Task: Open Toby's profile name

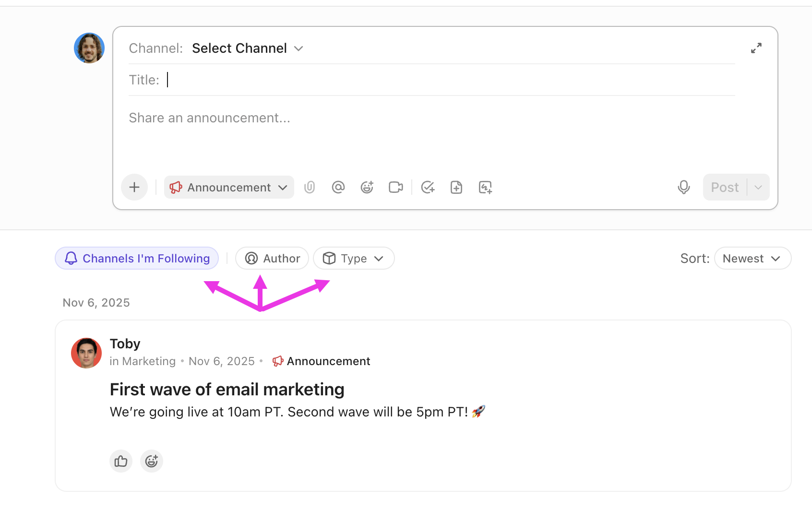Action: [125, 344]
